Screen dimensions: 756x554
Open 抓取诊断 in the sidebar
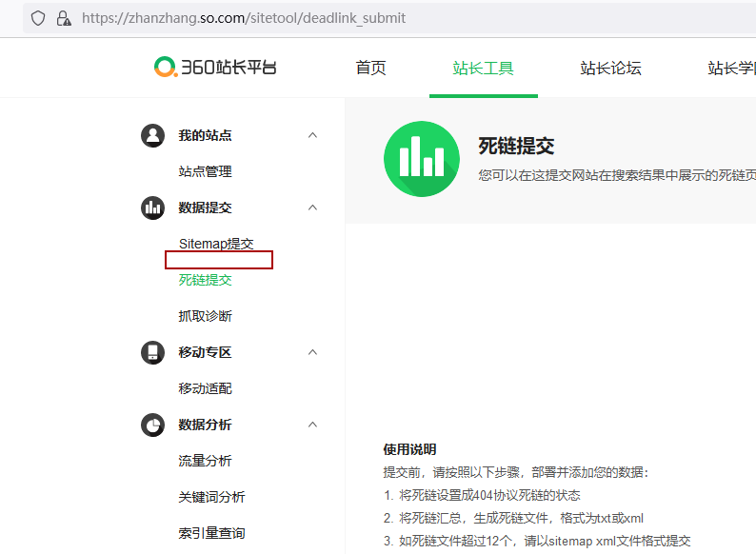[205, 316]
